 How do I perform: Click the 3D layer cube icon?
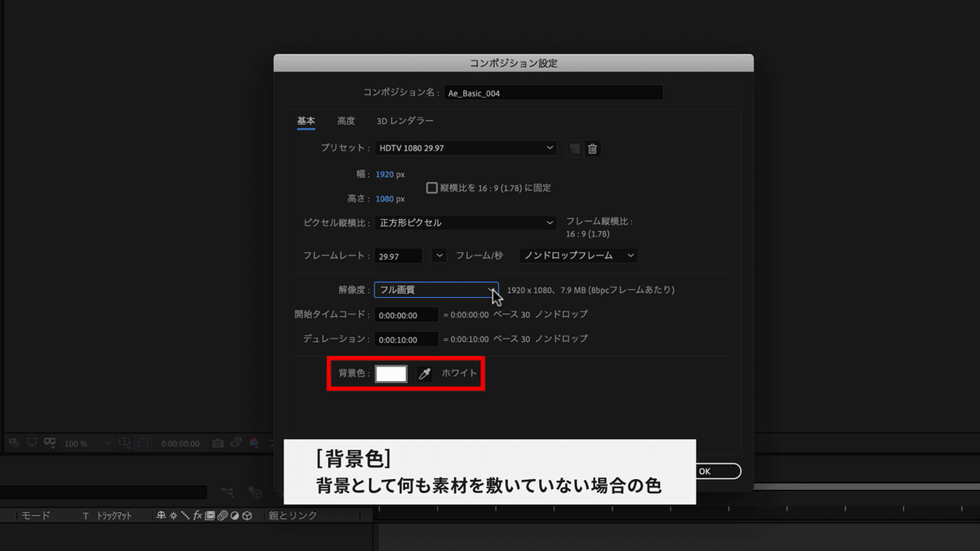(x=247, y=516)
